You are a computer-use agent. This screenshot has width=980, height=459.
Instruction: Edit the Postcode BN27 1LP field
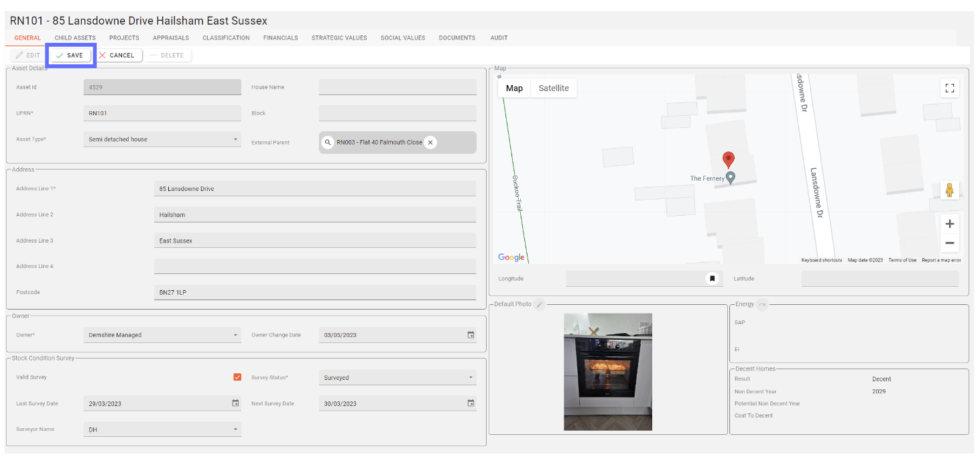[315, 292]
